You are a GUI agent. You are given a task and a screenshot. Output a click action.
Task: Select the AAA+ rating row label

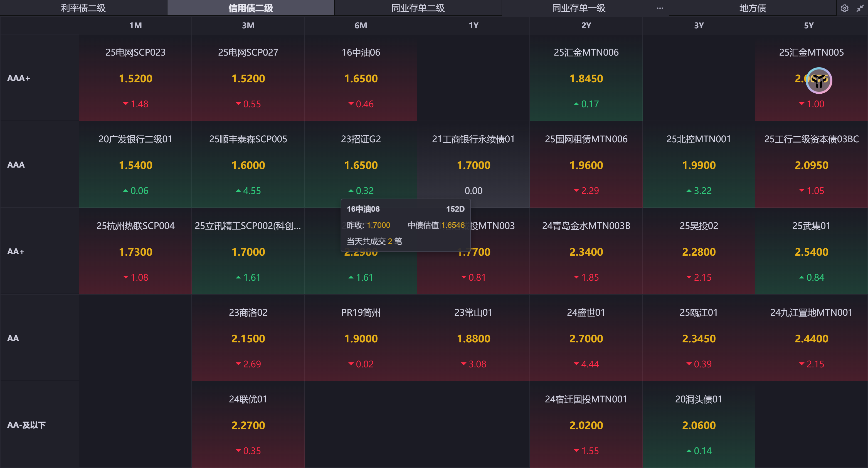tap(19, 78)
